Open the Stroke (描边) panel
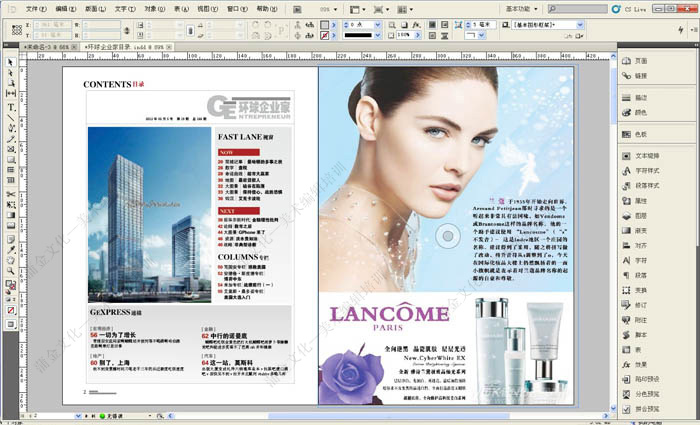Screen dimensions: 700x425 pos(634,98)
